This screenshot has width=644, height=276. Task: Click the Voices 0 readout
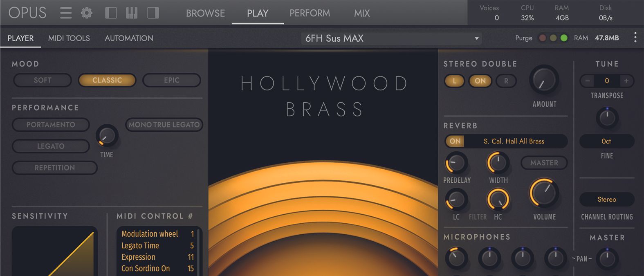point(489,13)
